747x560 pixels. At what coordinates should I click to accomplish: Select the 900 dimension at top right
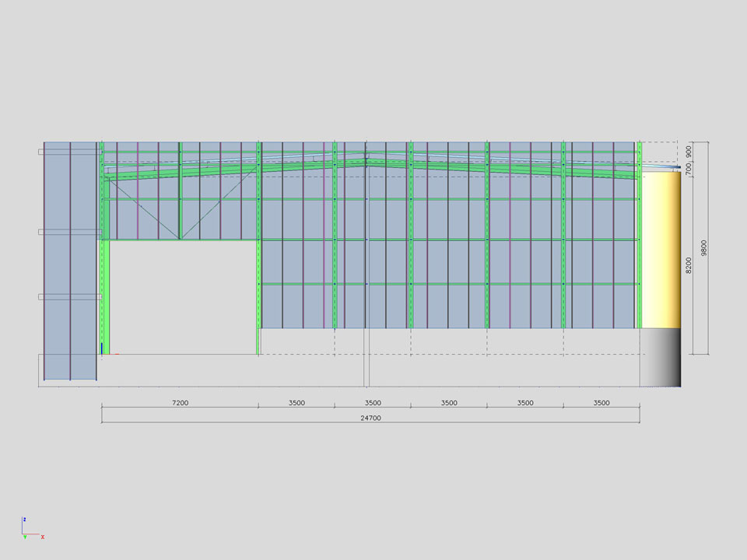point(688,151)
